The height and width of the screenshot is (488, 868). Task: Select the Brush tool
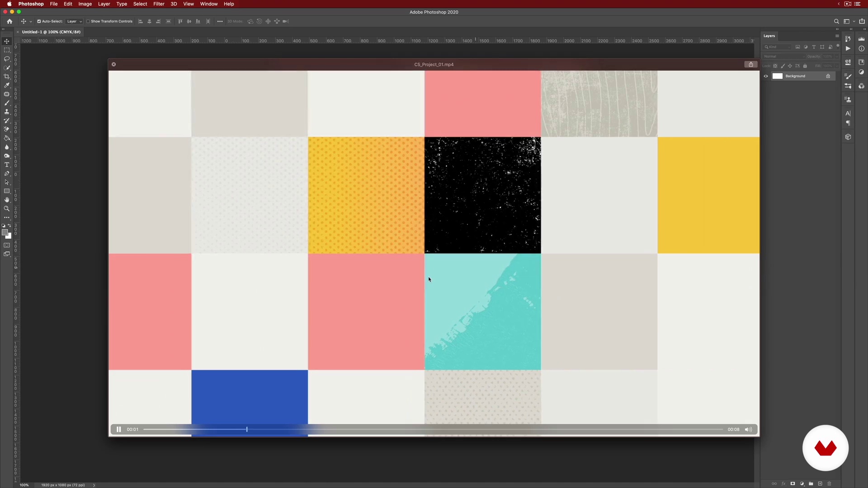pos(7,103)
